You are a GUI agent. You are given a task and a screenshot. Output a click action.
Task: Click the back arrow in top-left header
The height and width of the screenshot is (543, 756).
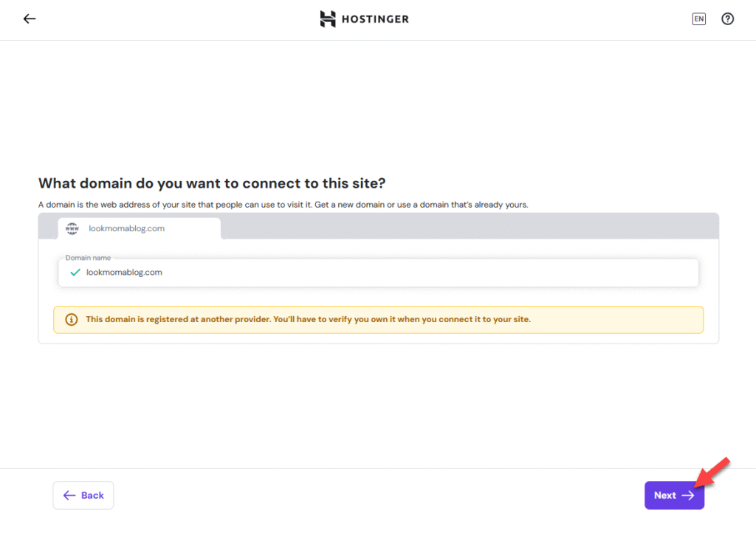(30, 19)
